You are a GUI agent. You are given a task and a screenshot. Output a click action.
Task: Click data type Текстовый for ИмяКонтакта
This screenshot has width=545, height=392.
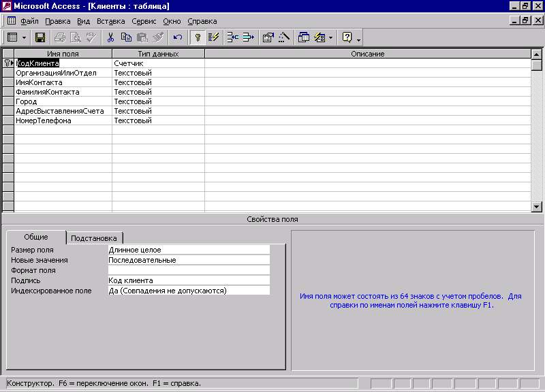(159, 82)
